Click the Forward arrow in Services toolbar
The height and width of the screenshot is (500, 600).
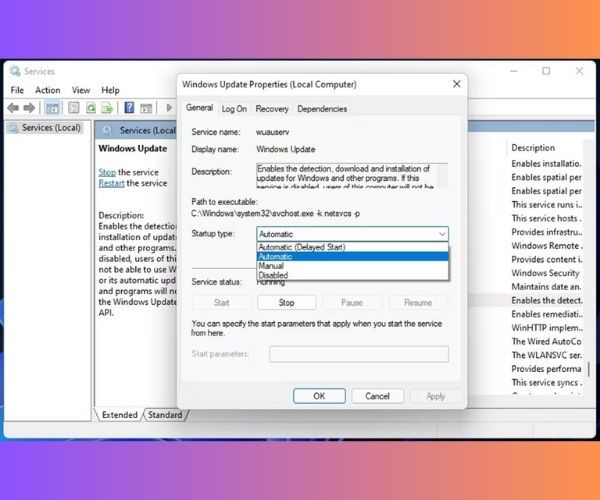coord(29,108)
